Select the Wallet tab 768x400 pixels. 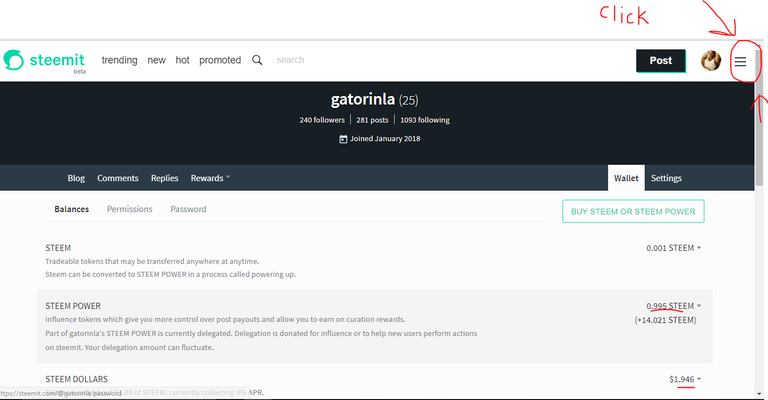click(626, 178)
